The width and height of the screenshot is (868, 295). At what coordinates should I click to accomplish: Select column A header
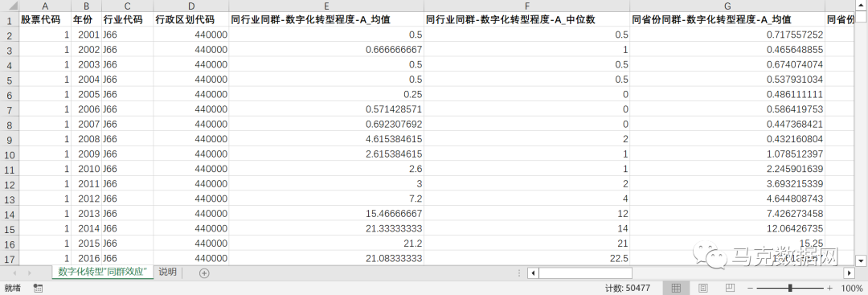[45, 6]
